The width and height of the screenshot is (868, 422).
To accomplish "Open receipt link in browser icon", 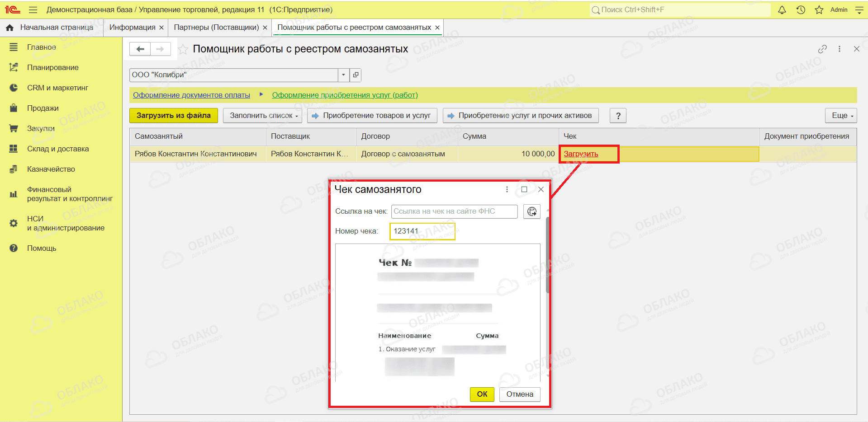I will click(532, 211).
